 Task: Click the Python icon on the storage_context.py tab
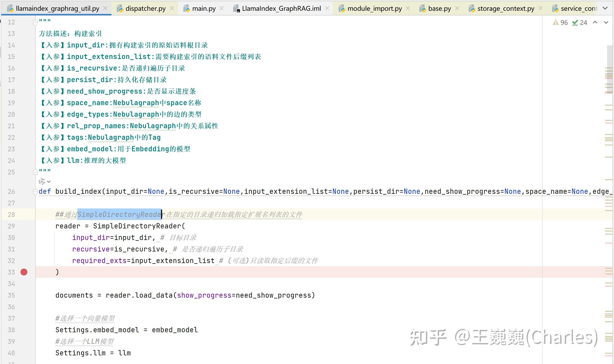coord(471,8)
